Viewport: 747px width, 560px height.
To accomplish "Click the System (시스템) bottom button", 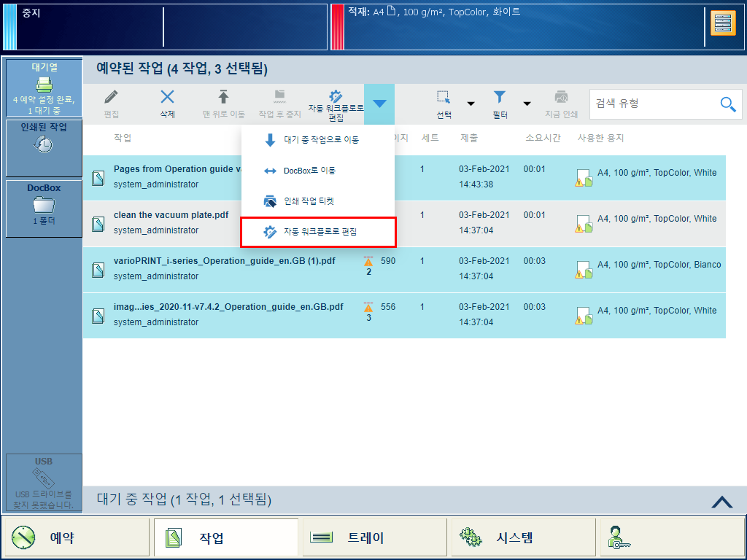I will point(524,537).
